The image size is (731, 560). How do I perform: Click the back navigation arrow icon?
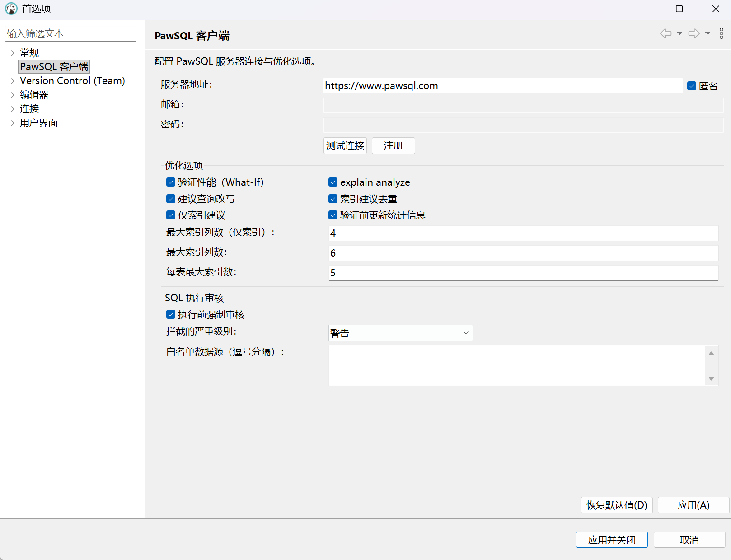665,33
